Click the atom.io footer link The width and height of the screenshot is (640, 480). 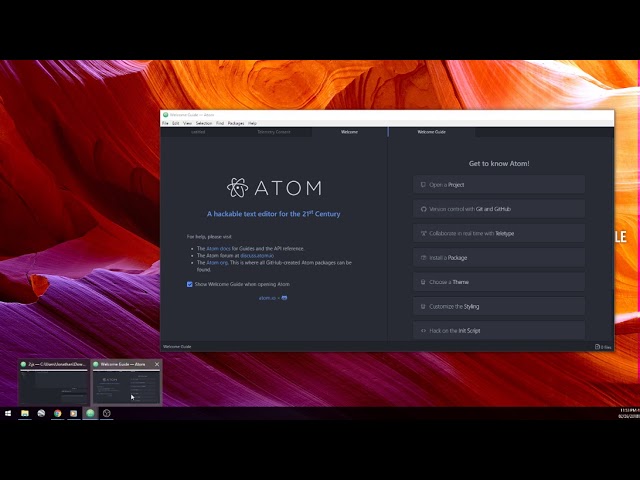pyautogui.click(x=267, y=298)
